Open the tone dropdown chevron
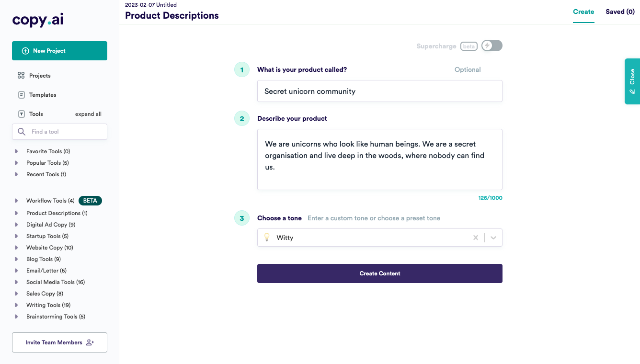 493,238
